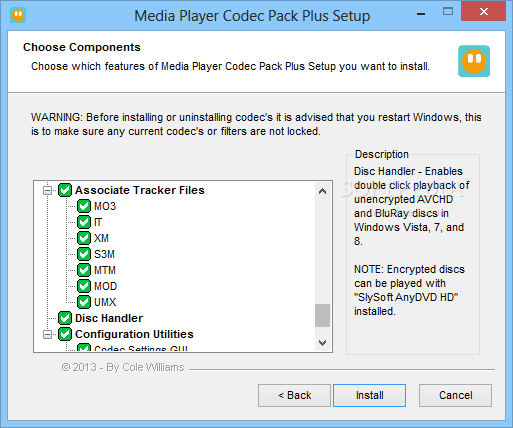Click the © 2013 - By Cole Williams text
The width and height of the screenshot is (513, 428).
[x=123, y=367]
